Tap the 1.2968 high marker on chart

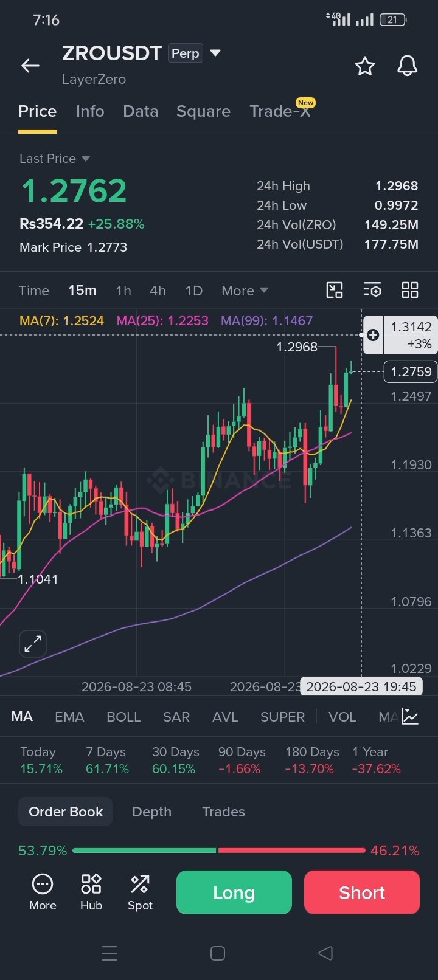(x=297, y=347)
